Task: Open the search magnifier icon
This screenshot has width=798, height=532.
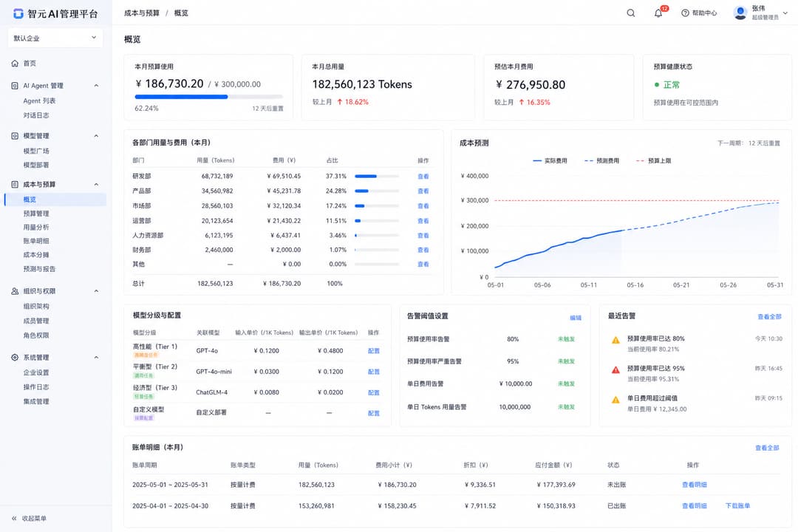Action: click(x=630, y=13)
